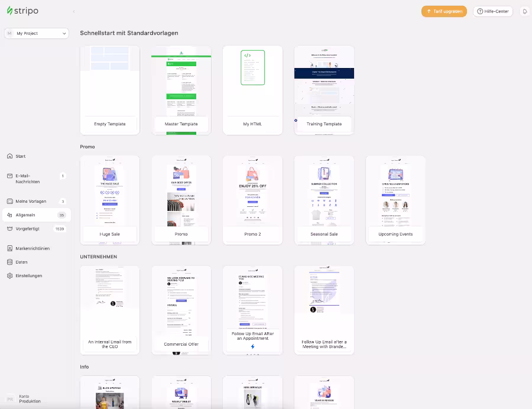This screenshot has height=409, width=532.
Task: Click the E-Mail-Nachrichten count badge 1
Action: pyautogui.click(x=63, y=176)
